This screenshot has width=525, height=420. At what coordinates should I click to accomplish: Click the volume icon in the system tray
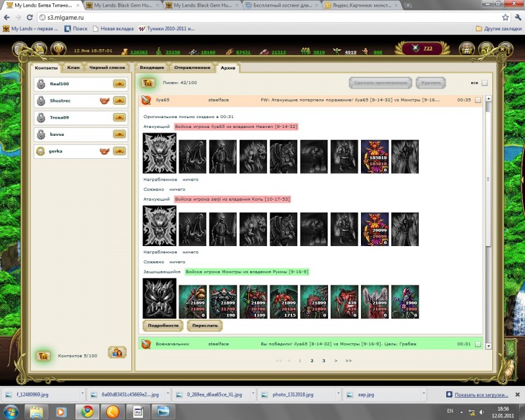[482, 411]
